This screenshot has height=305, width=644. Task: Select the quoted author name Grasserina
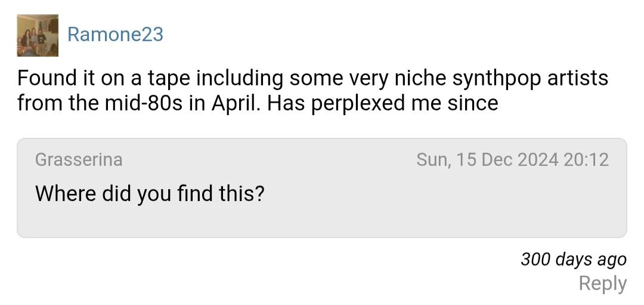[79, 159]
